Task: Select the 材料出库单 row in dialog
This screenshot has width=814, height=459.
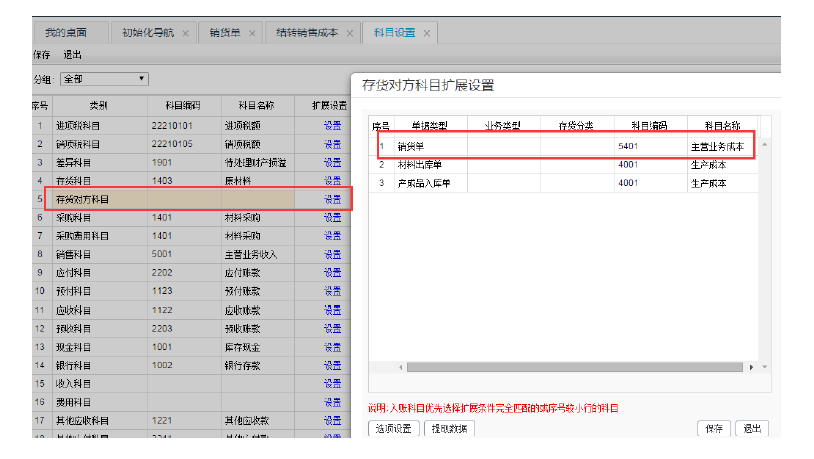Action: [x=420, y=164]
